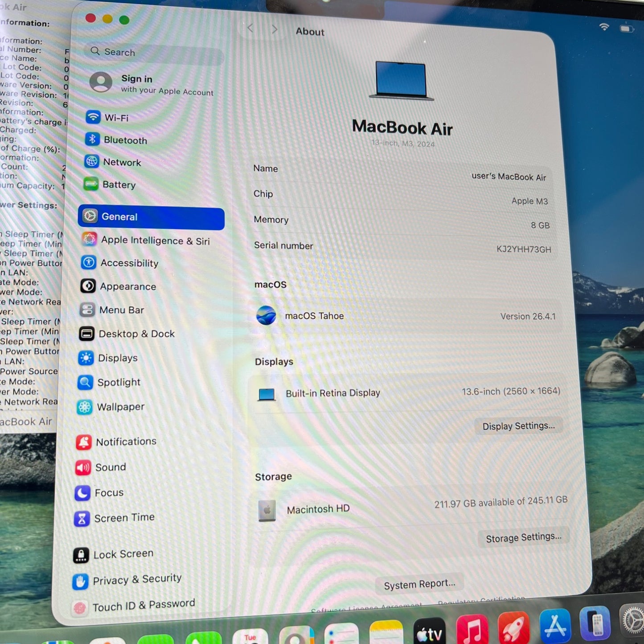Click the Spotlight magnifier icon in the sidebar
The width and height of the screenshot is (644, 644).
85,382
